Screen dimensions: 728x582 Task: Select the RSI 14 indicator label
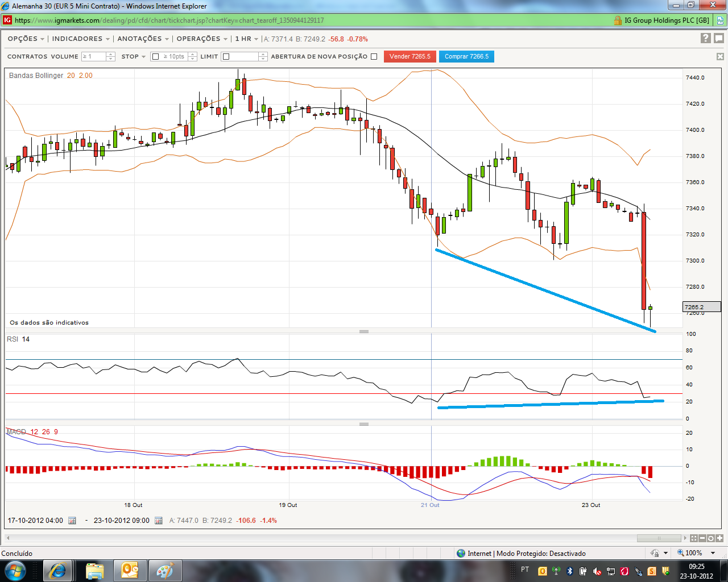(18, 339)
